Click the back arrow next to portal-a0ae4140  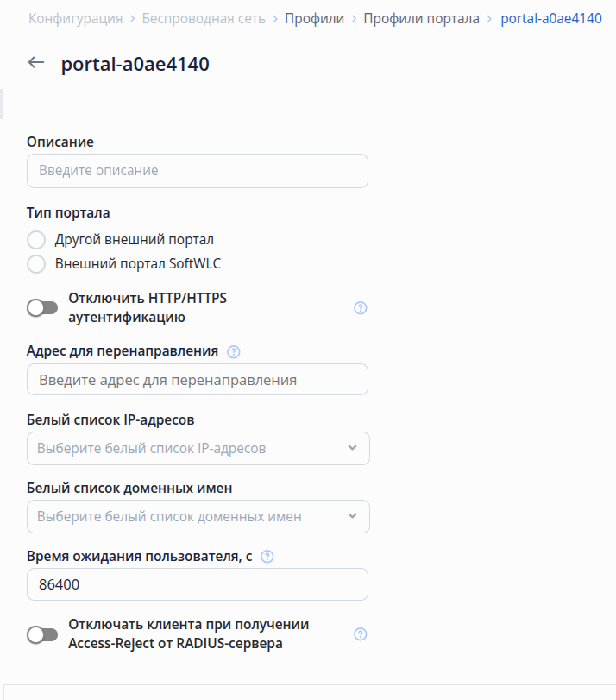pyautogui.click(x=36, y=63)
